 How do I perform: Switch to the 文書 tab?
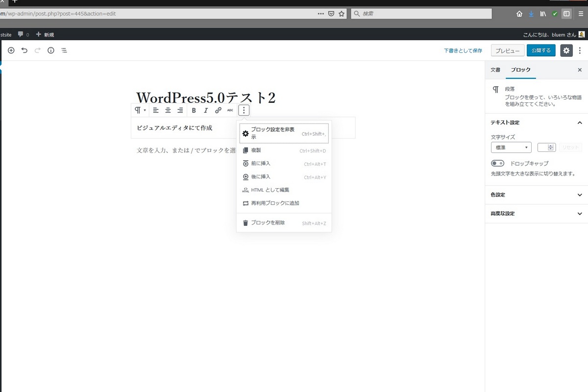click(495, 70)
